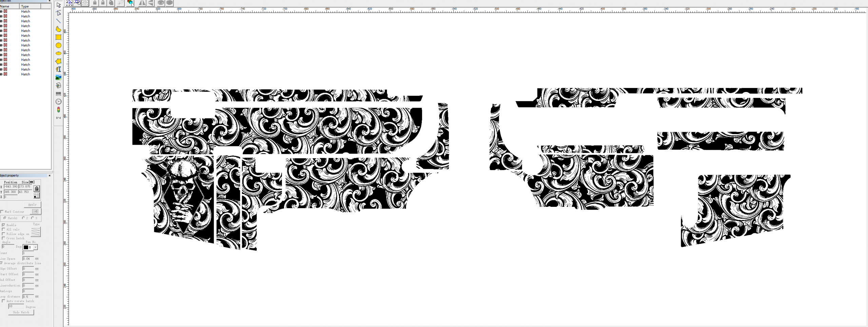This screenshot has height=327, width=868.
Task: Toggle Average distribute line checkbox
Action: pyautogui.click(x=1, y=263)
